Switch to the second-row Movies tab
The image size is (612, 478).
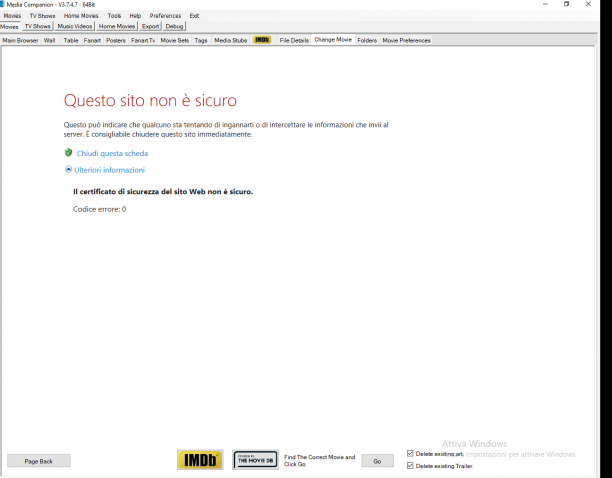pyautogui.click(x=9, y=27)
